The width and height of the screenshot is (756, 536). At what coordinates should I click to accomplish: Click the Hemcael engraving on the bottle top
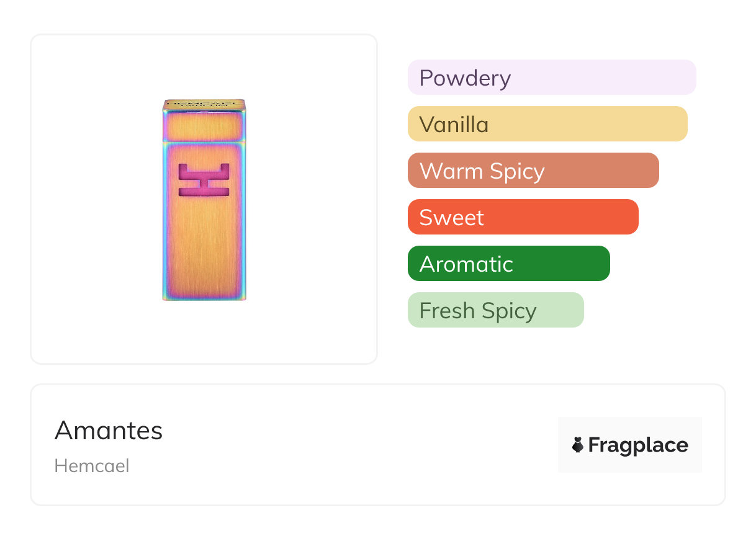pyautogui.click(x=204, y=104)
